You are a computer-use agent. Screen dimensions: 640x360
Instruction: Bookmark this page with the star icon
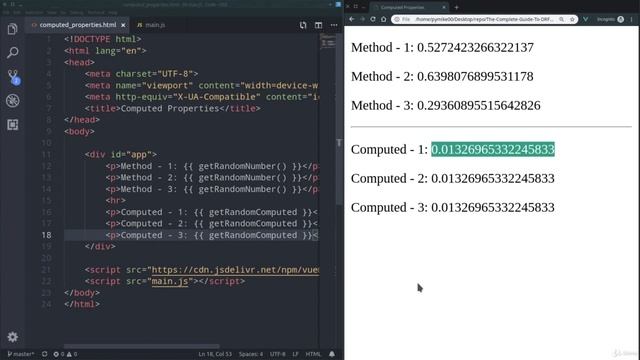coord(572,19)
